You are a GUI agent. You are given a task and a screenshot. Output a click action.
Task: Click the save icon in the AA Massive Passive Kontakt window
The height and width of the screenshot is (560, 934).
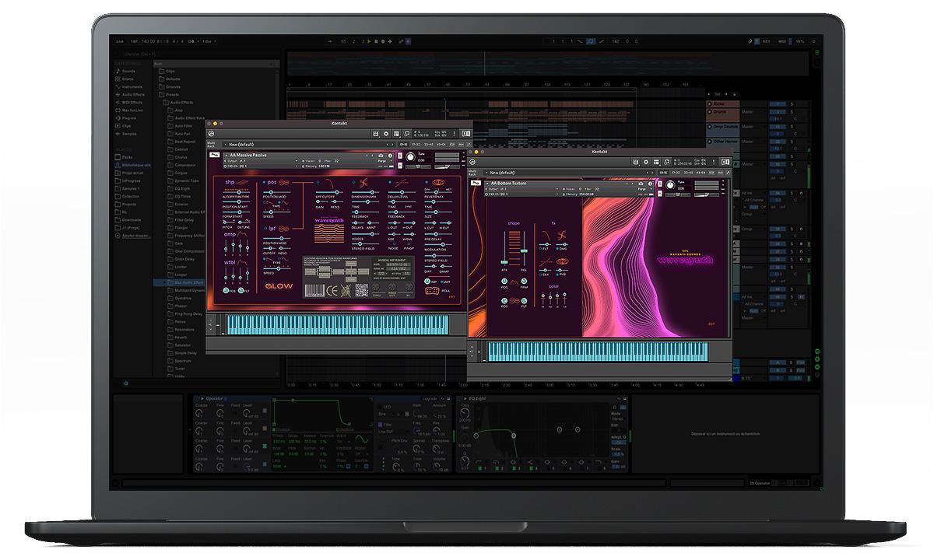tap(376, 134)
